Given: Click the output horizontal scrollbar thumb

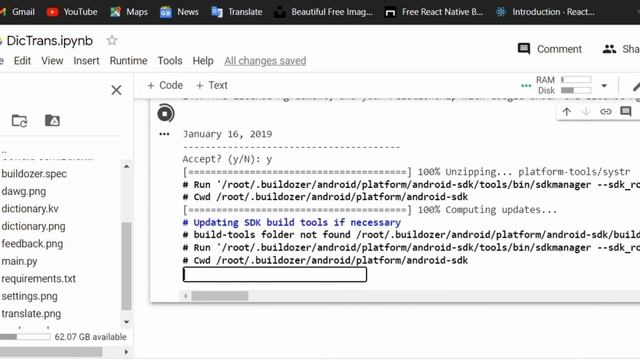Looking at the screenshot, I should click(220, 296).
